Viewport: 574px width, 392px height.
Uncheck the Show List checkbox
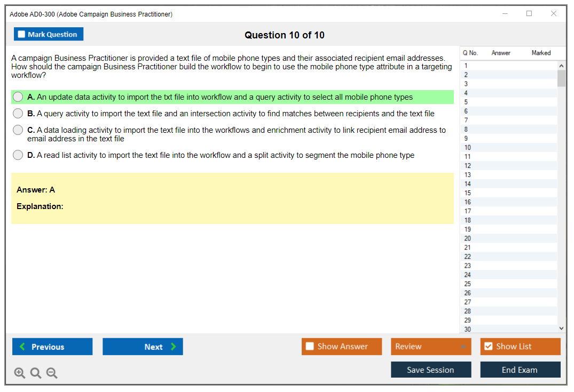(x=488, y=347)
